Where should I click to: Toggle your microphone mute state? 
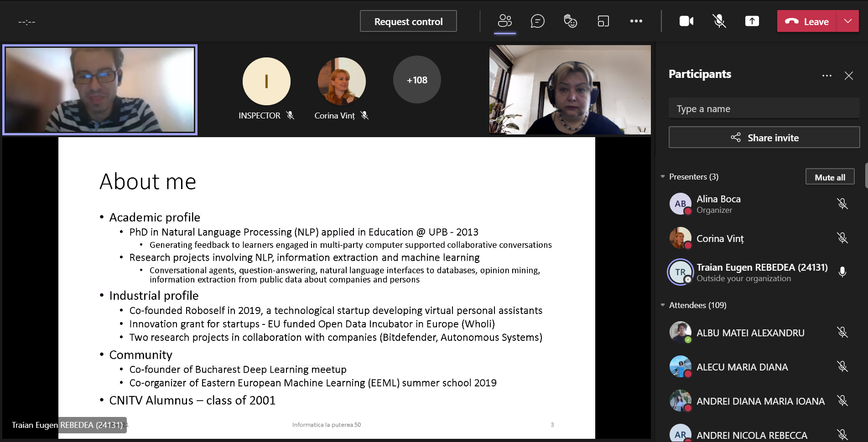click(x=719, y=21)
